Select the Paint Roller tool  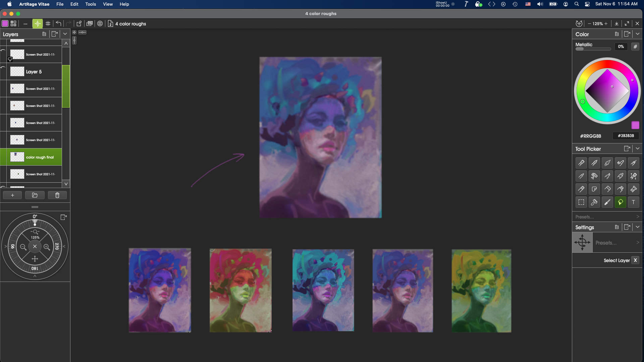pyautogui.click(x=594, y=176)
